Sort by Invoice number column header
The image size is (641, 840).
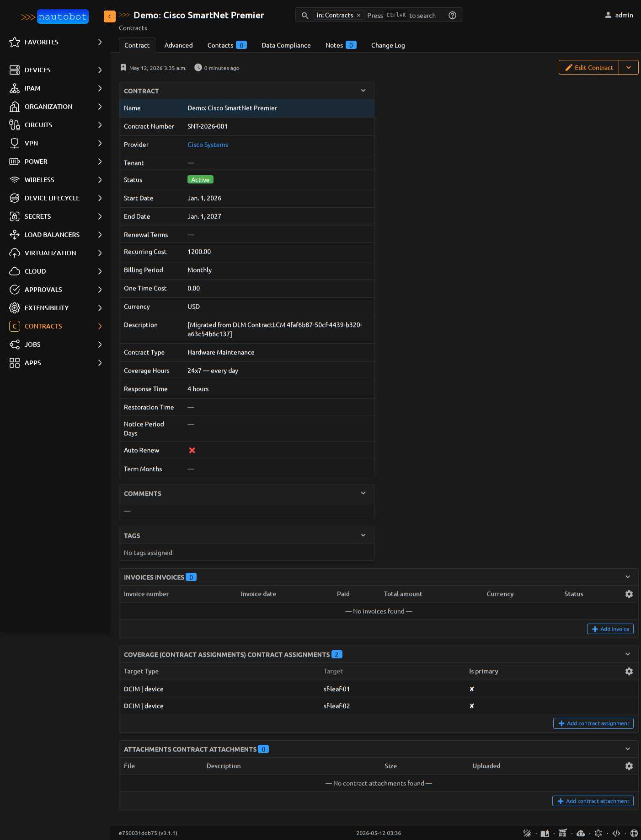146,594
